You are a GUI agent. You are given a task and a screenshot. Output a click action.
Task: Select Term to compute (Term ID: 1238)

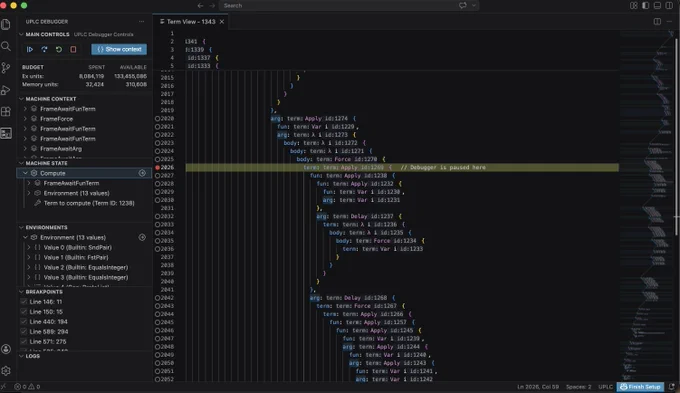pos(89,203)
